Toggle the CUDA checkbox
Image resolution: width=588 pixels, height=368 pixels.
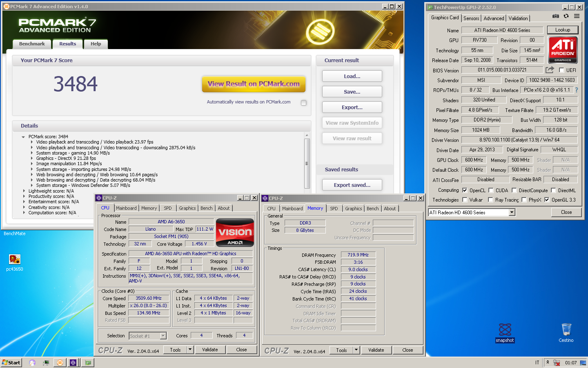click(x=491, y=190)
